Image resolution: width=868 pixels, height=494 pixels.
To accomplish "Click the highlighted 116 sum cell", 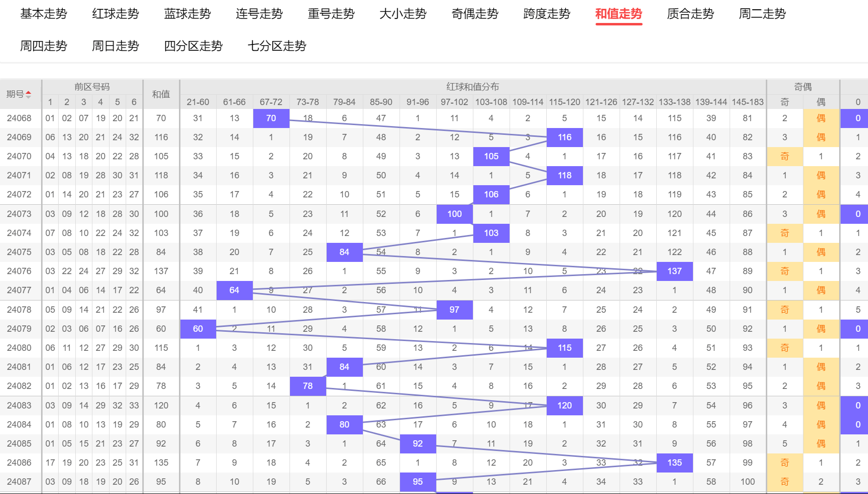I will point(564,137).
